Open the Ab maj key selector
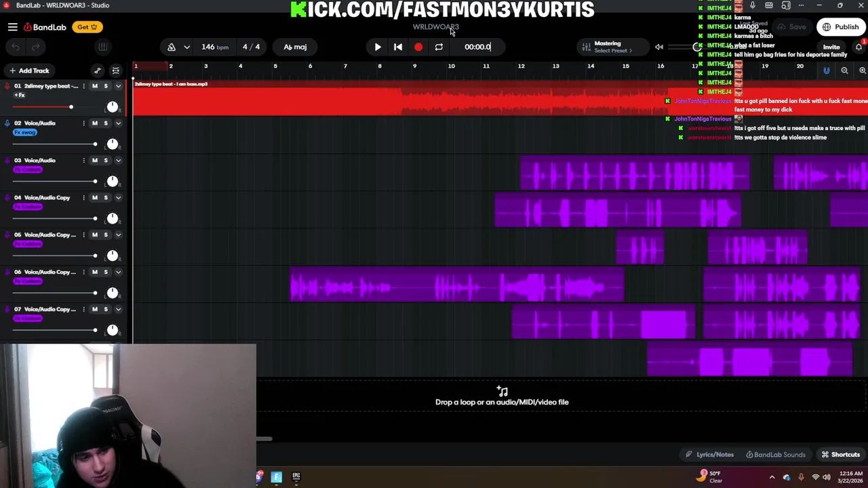The width and height of the screenshot is (868, 488). click(295, 47)
